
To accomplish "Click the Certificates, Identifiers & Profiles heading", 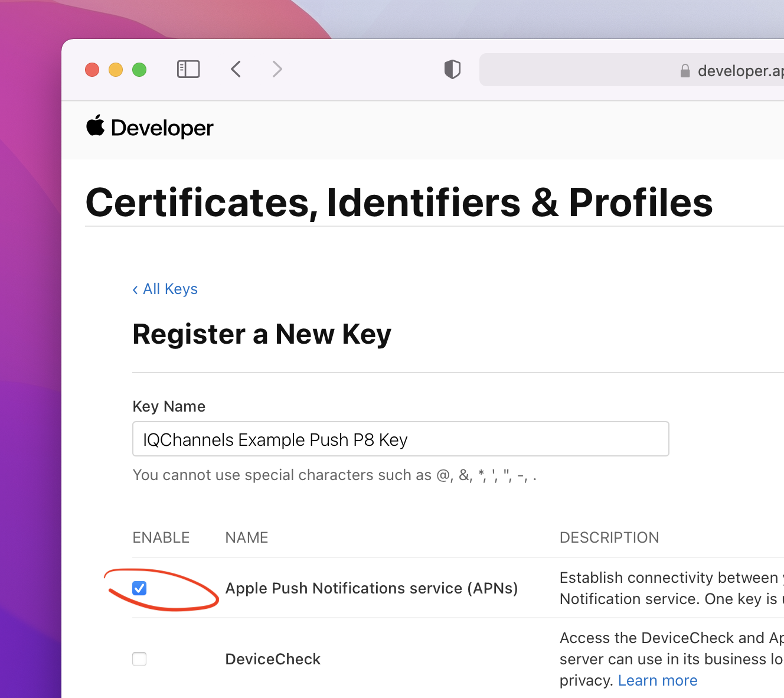I will 399,203.
